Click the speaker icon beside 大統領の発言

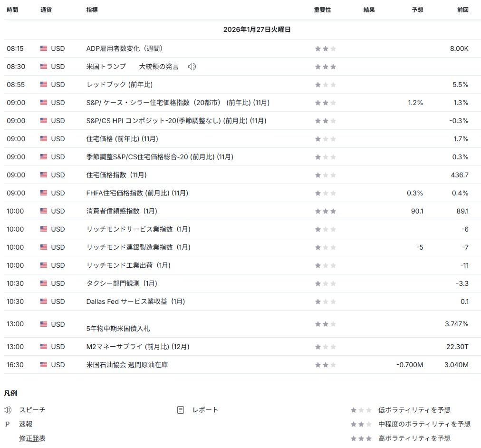pyautogui.click(x=192, y=67)
